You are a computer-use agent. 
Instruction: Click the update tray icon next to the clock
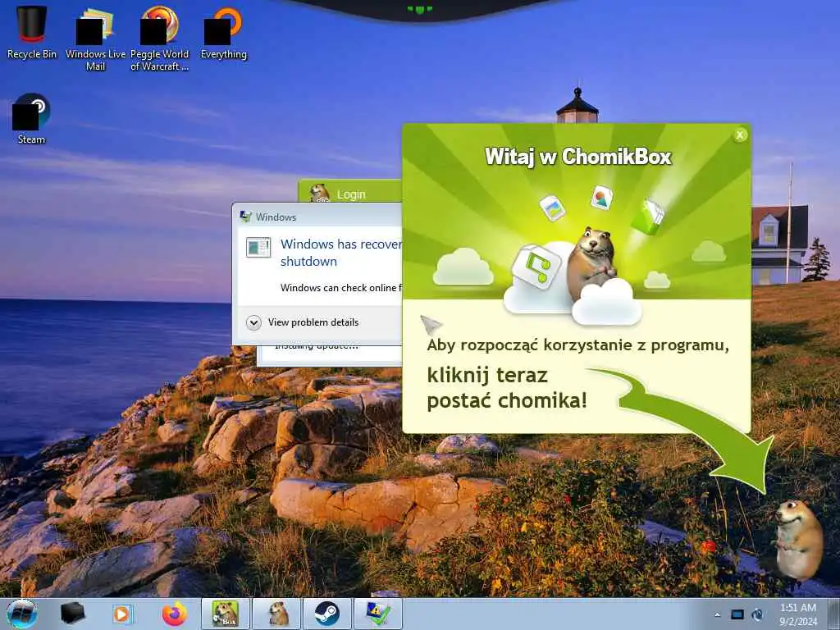757,614
